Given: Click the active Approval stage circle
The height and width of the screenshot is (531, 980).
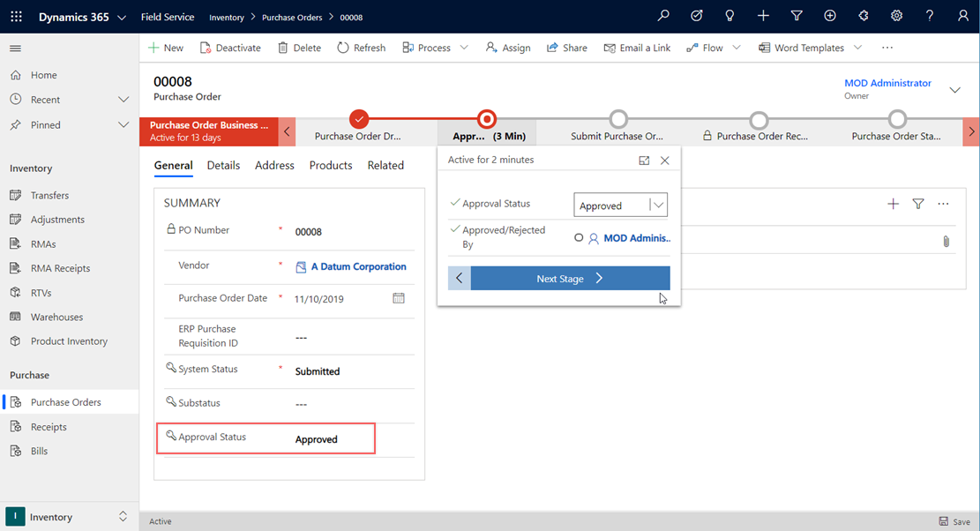Looking at the screenshot, I should 486,119.
